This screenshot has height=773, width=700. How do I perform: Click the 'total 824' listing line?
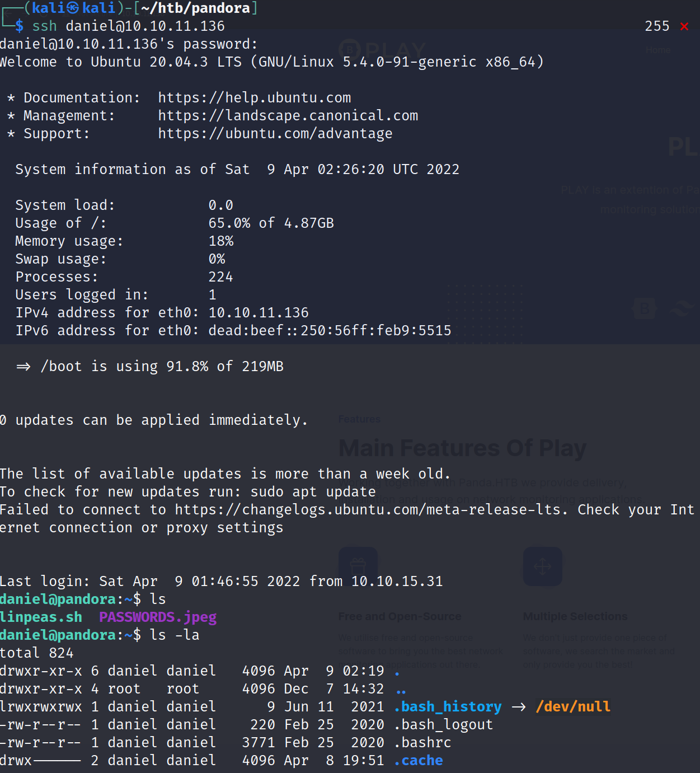point(37,653)
